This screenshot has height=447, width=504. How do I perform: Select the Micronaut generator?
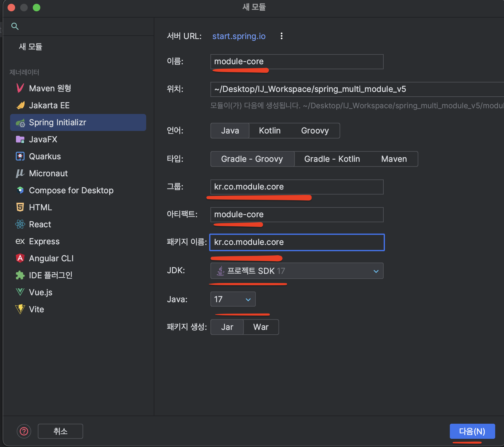[x=78, y=173]
